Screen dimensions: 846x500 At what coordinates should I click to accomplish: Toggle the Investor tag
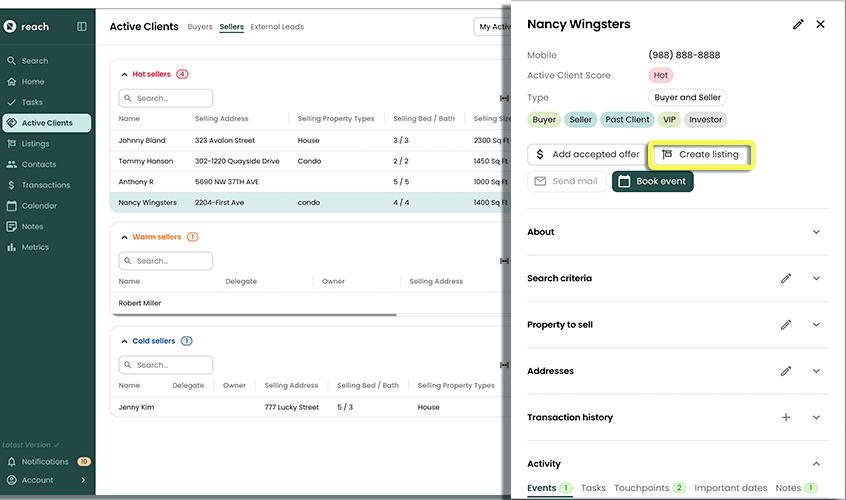pyautogui.click(x=705, y=120)
